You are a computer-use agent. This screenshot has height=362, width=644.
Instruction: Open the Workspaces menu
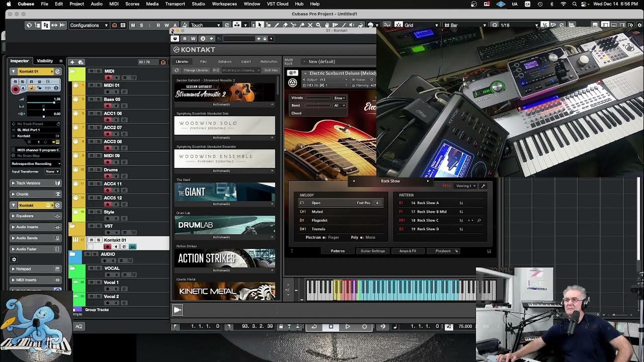[224, 4]
